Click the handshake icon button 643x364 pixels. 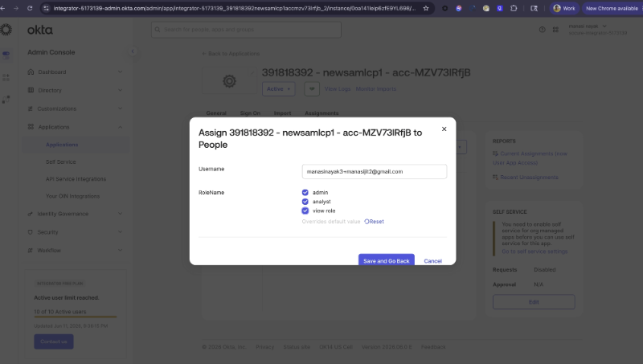click(312, 89)
